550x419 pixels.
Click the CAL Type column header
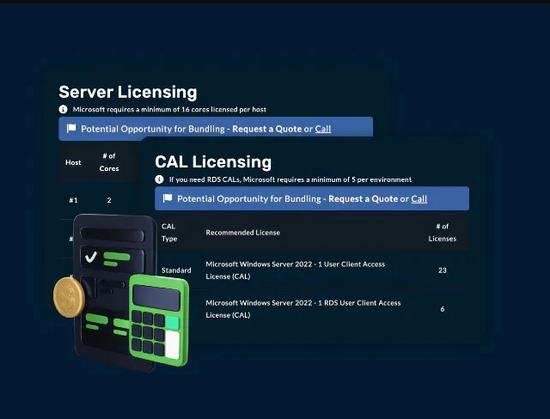(x=169, y=232)
